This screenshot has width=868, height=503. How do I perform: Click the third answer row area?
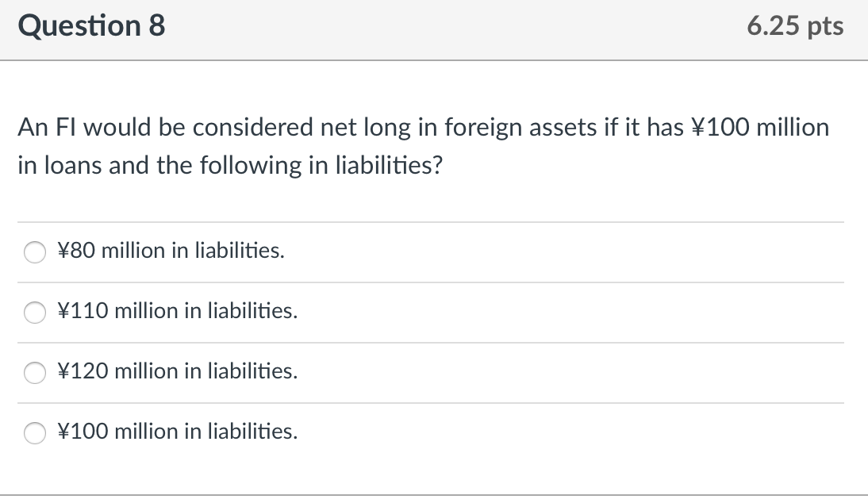tap(434, 371)
